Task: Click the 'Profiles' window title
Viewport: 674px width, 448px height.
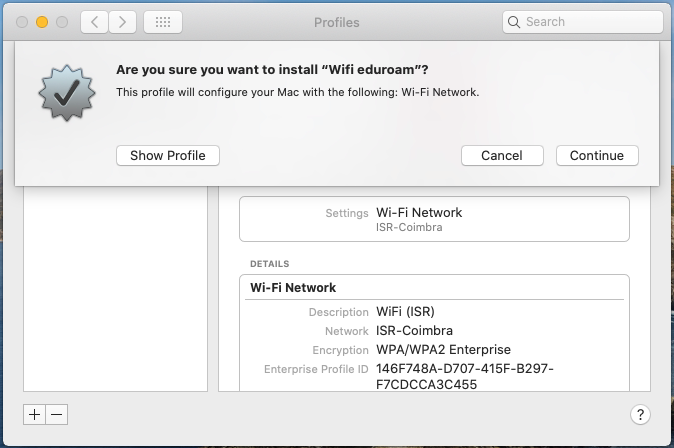Action: click(x=337, y=22)
